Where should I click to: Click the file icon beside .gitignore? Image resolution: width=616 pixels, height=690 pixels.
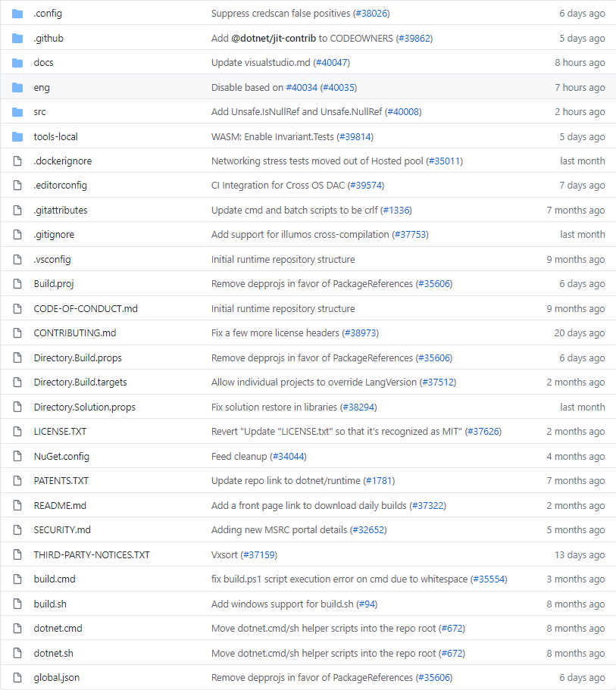tap(17, 235)
